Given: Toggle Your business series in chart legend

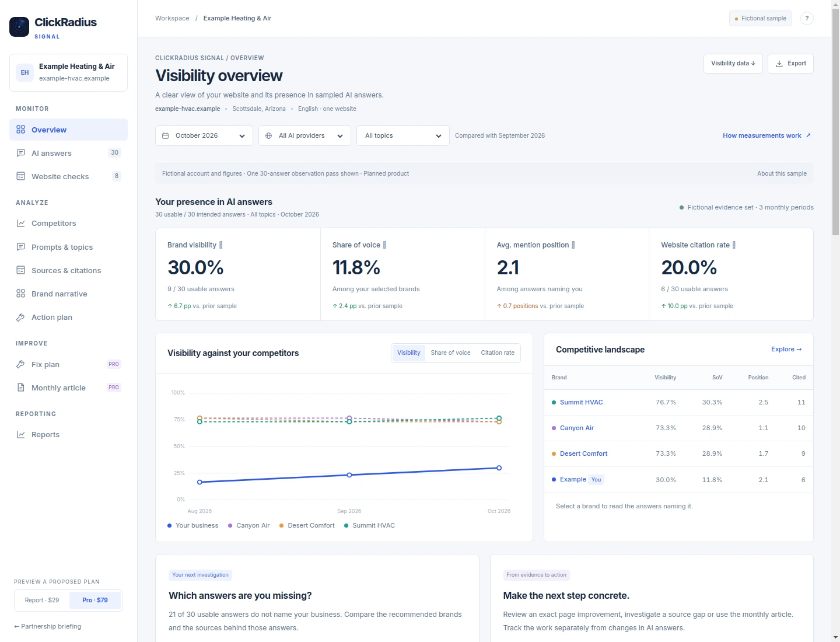Looking at the screenshot, I should tap(193, 525).
